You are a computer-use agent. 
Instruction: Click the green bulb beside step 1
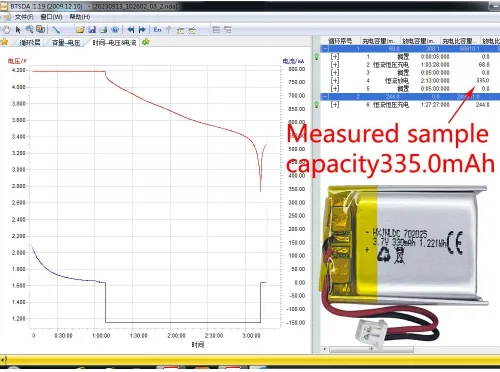(x=316, y=57)
